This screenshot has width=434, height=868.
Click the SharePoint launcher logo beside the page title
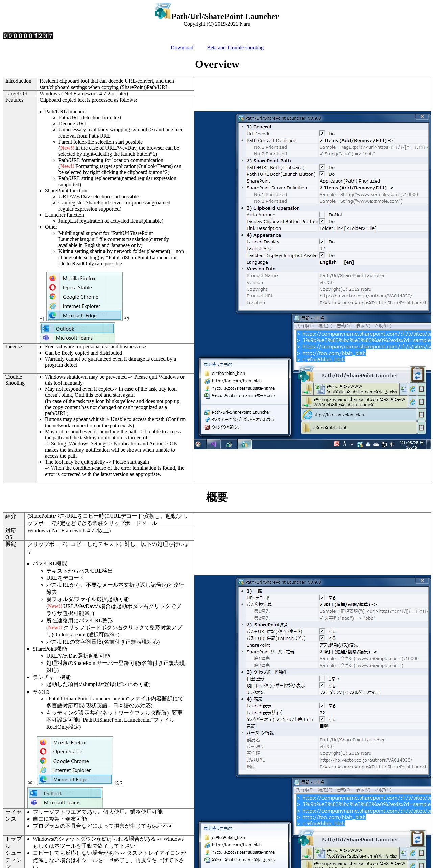[163, 11]
